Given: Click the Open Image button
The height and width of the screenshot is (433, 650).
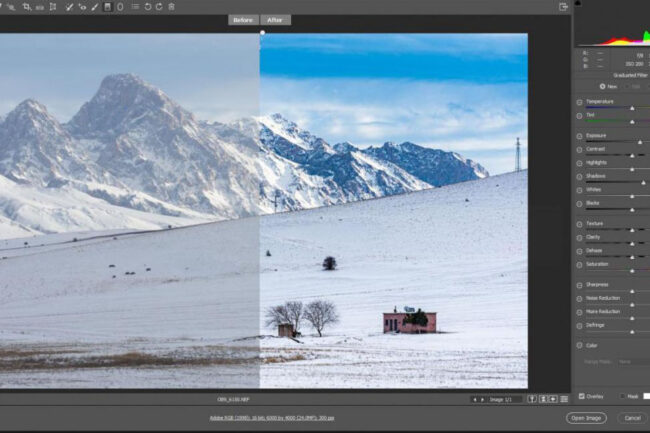Looking at the screenshot, I should click(586, 418).
